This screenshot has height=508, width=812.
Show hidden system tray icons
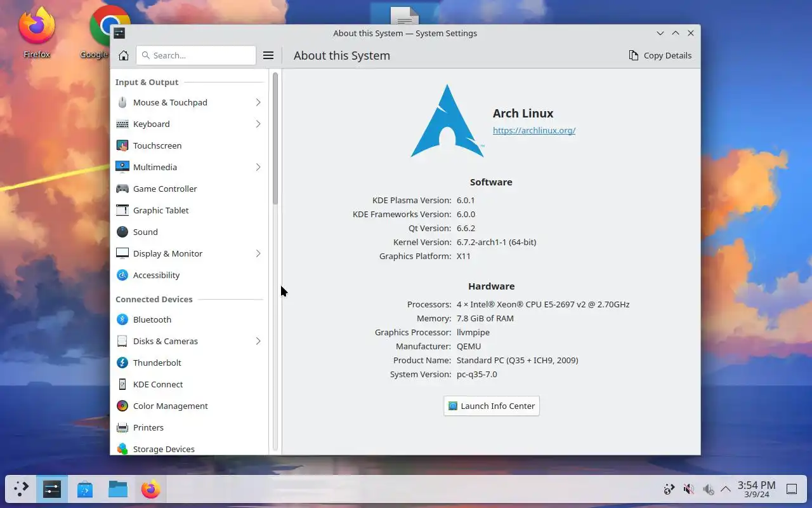pos(726,489)
